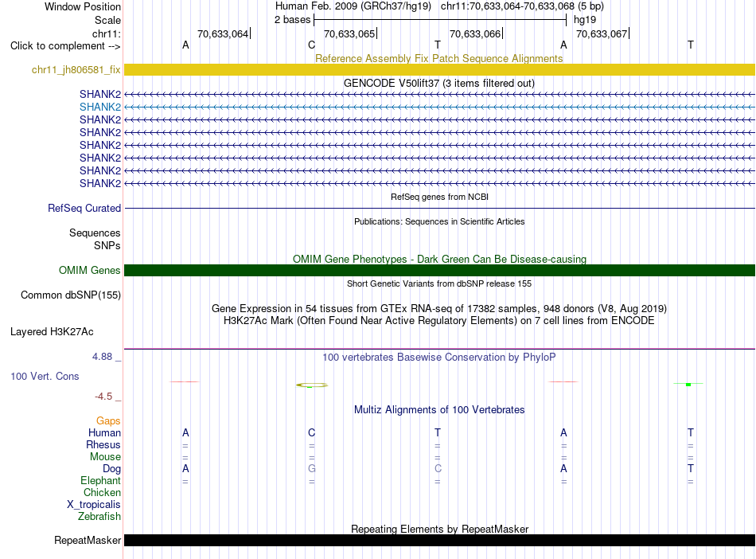756x559 pixels.
Task: Open 100 vertebrates Basewise Conservation by PhyloP title
Action: 438,358
